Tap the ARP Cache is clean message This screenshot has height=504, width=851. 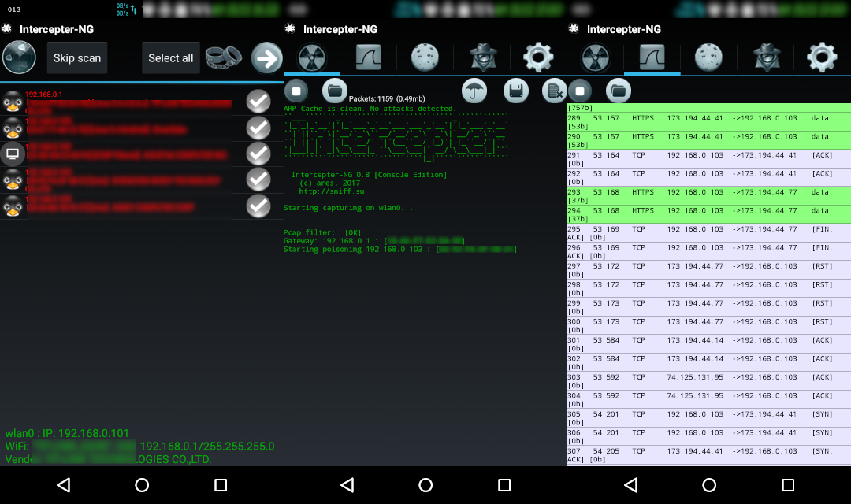pos(370,109)
